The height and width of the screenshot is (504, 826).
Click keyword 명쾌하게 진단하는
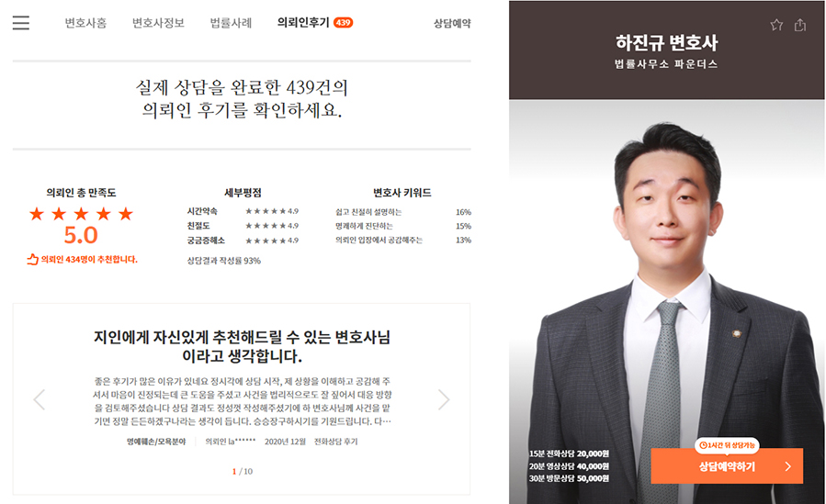point(364,226)
